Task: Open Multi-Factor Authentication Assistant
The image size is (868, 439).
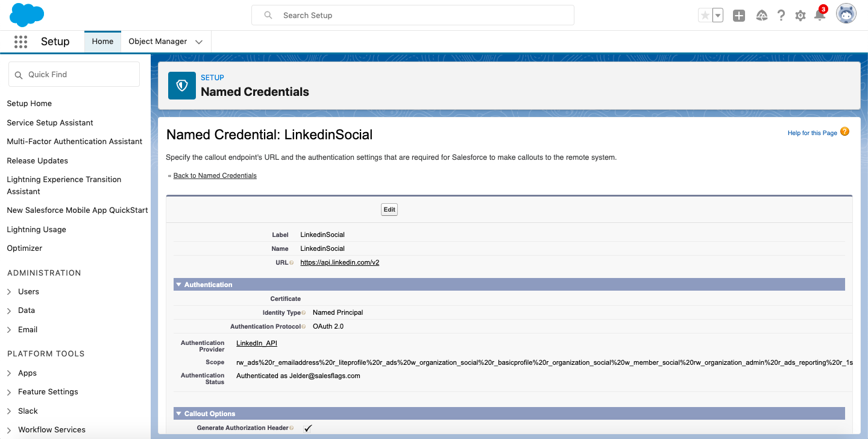Action: pyautogui.click(x=75, y=142)
